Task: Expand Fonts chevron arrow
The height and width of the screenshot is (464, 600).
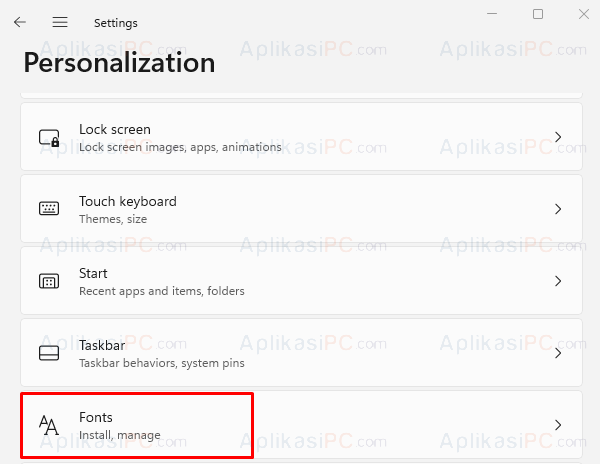Action: coord(558,425)
